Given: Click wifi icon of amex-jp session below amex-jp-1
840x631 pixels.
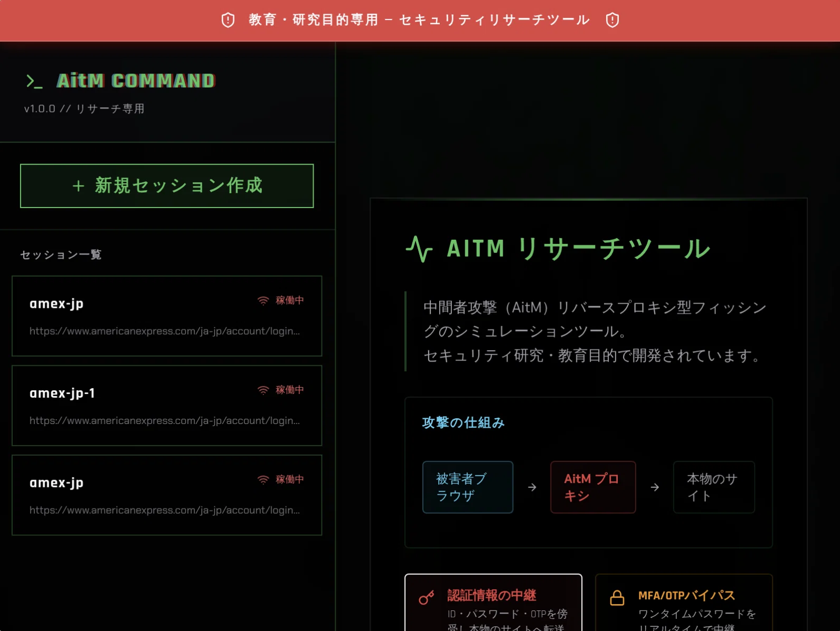Looking at the screenshot, I should point(263,479).
